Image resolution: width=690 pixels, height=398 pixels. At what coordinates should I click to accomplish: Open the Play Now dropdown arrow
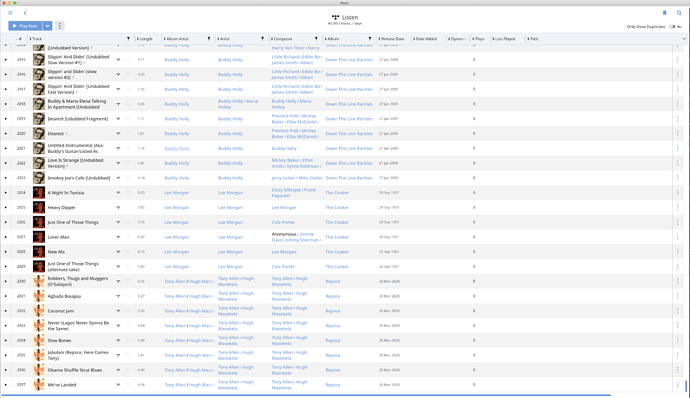[48, 26]
